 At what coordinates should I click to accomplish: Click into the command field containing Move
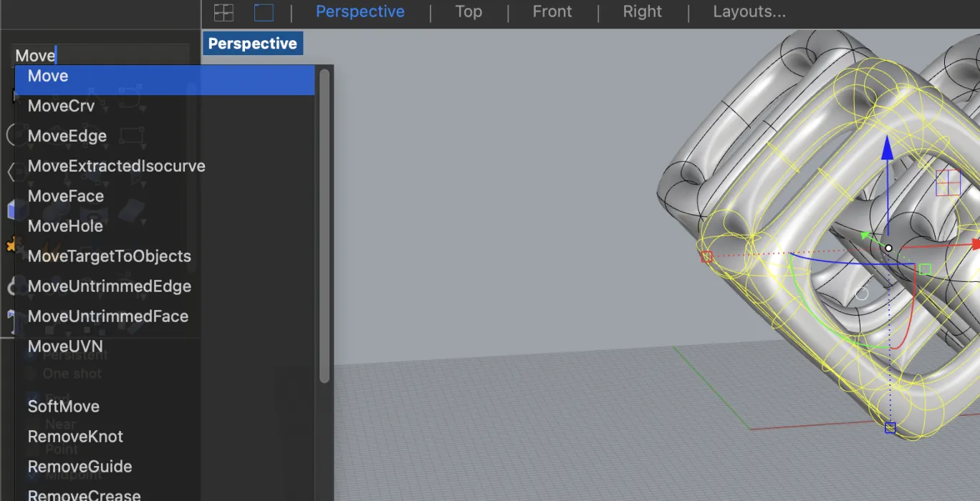(x=100, y=55)
